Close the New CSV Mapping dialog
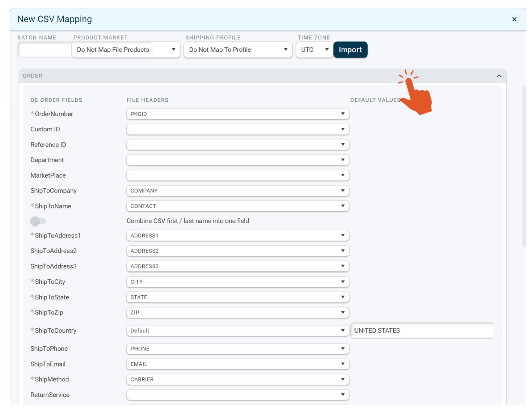Image resolution: width=532 pixels, height=414 pixels. [x=514, y=19]
